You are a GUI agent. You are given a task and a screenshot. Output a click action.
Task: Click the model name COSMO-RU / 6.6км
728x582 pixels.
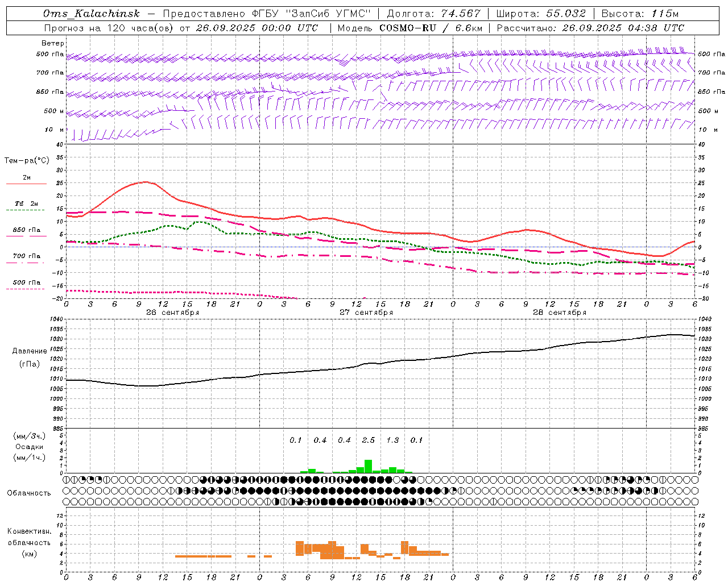point(431,28)
